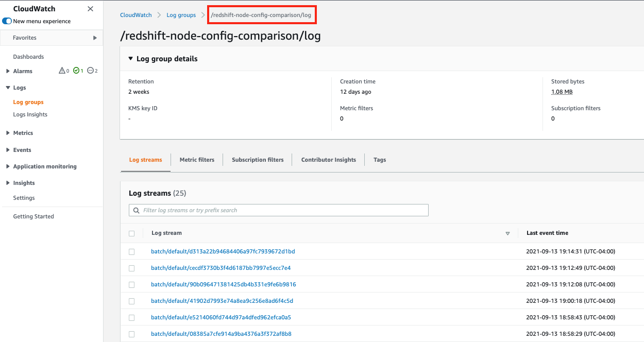
Task: Expand the Events section
Action: point(8,150)
